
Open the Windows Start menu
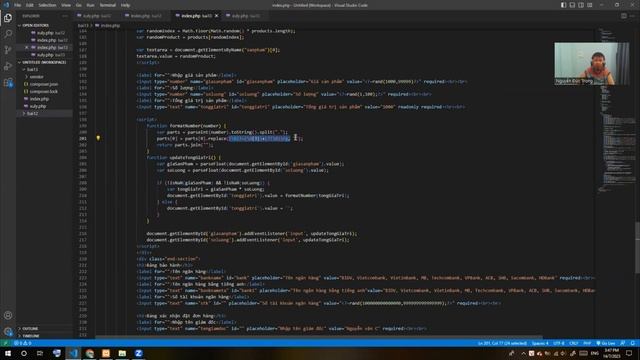[8, 353]
